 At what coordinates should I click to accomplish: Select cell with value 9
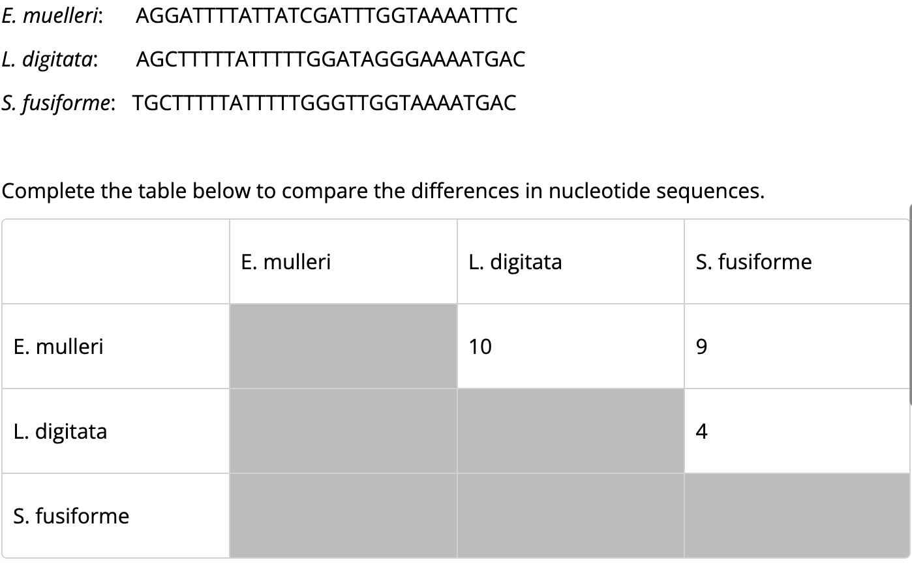797,346
